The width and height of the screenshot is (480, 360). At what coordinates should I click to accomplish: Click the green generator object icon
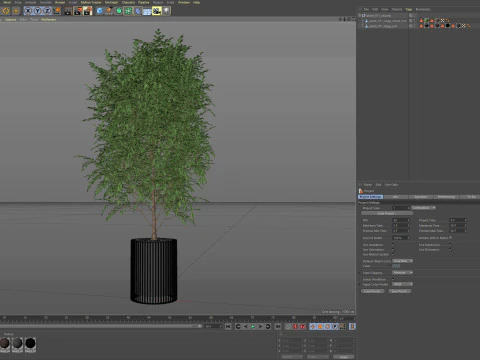tap(119, 11)
